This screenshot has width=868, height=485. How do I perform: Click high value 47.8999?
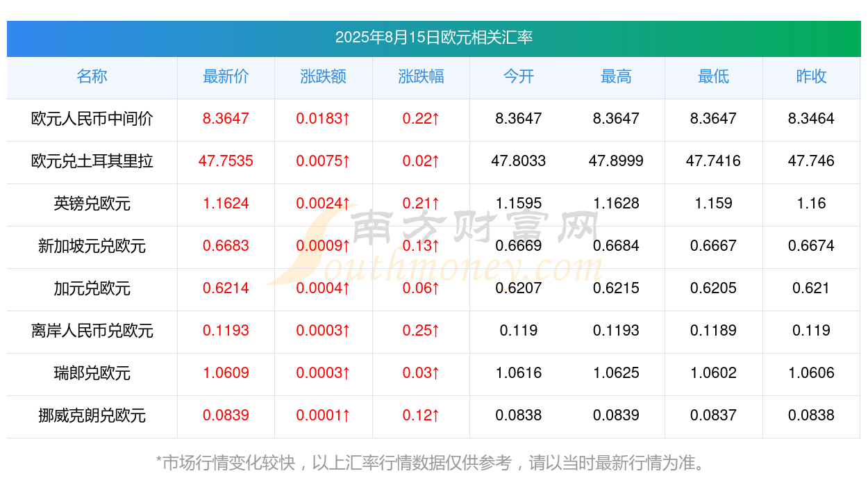click(x=616, y=161)
